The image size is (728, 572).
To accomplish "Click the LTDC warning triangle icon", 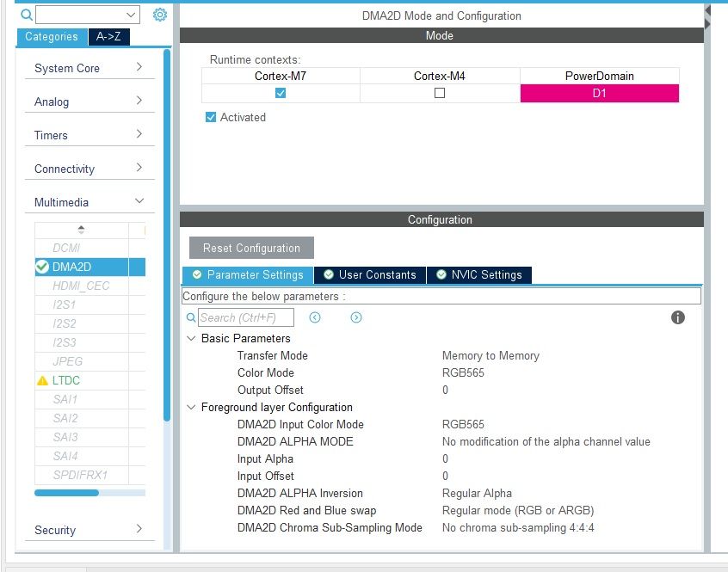I will (42, 380).
